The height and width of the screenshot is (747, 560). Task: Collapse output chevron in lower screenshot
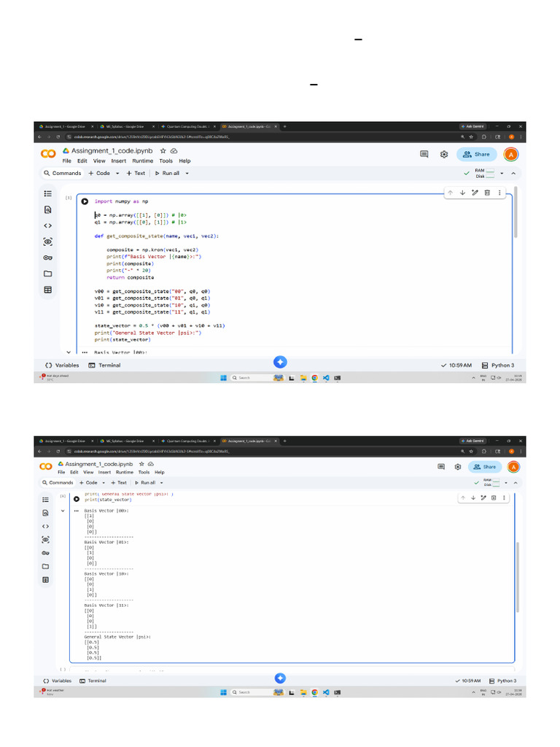[63, 511]
